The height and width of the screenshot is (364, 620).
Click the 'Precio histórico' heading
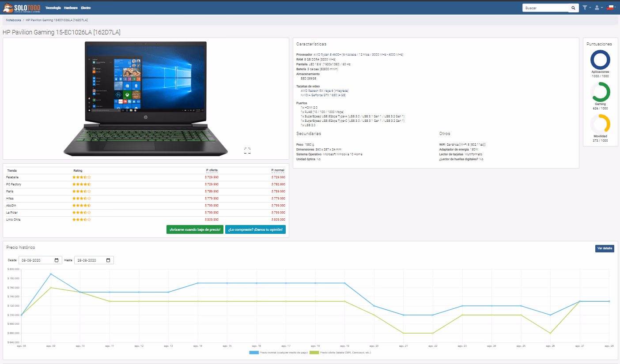[21, 248]
